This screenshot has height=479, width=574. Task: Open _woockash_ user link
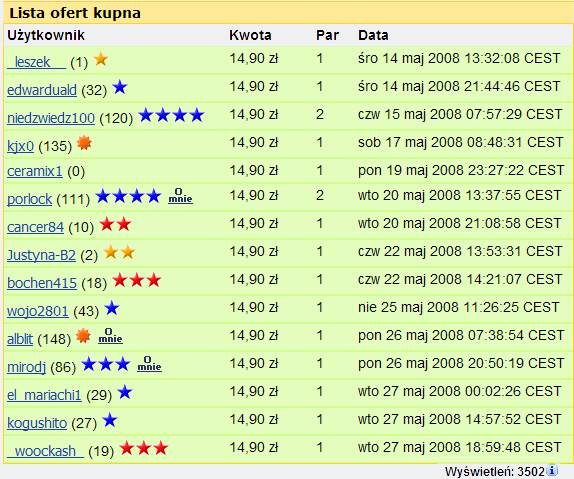coord(45,451)
